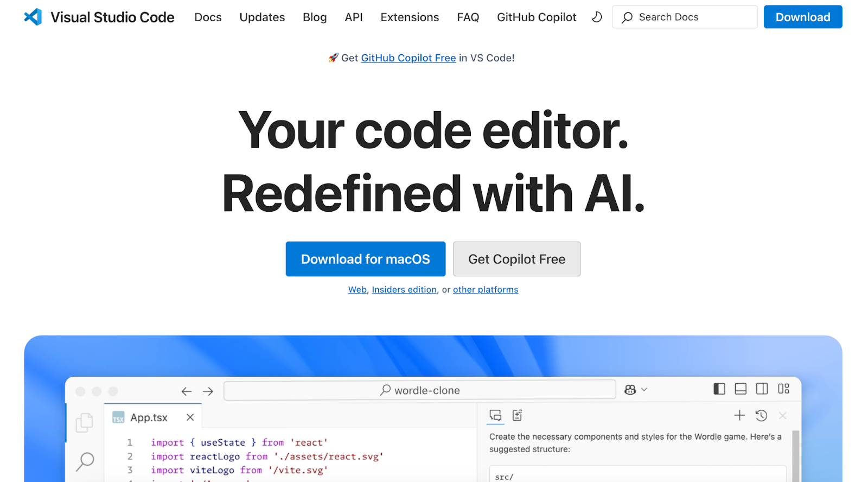Screen dimensions: 868x482
Task: Open the Extensions menu item
Action: tap(410, 17)
